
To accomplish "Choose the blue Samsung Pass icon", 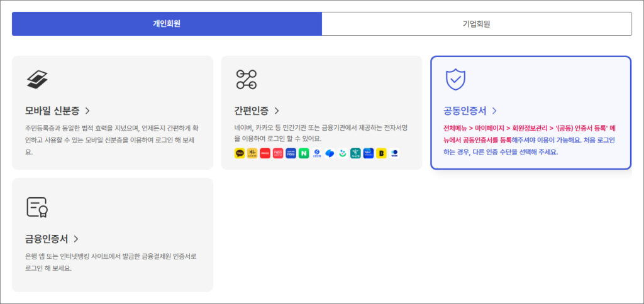I will (291, 153).
